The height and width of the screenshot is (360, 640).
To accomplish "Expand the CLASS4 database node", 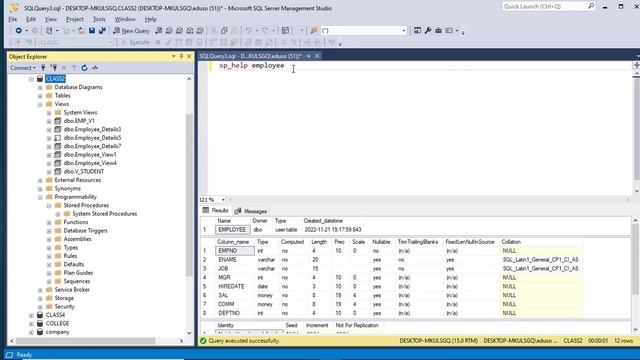I will click(x=31, y=315).
